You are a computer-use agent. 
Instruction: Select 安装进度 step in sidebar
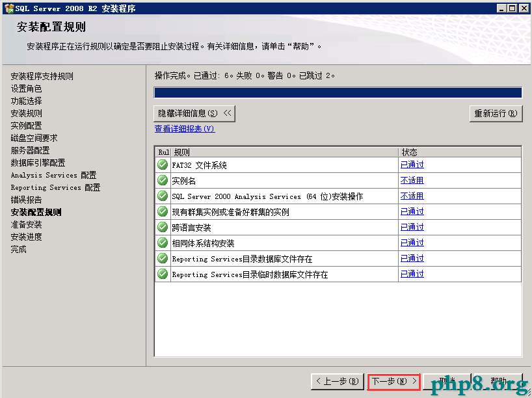tap(27, 237)
